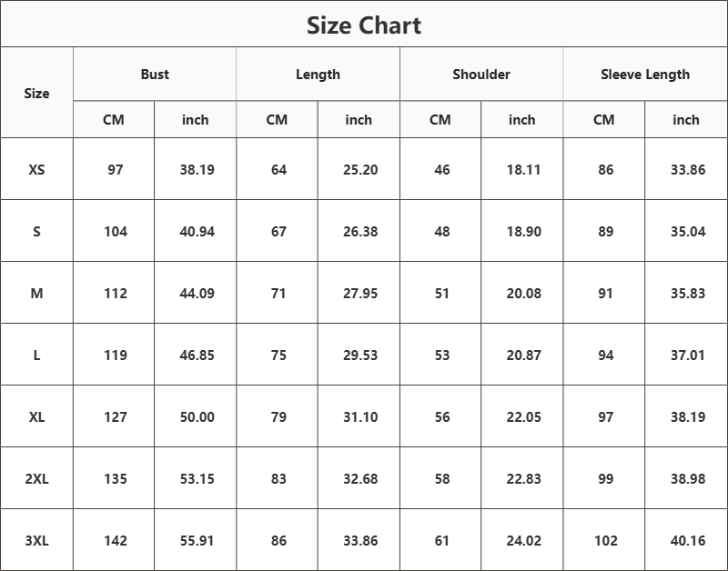Select length value 75 for size L

click(278, 356)
